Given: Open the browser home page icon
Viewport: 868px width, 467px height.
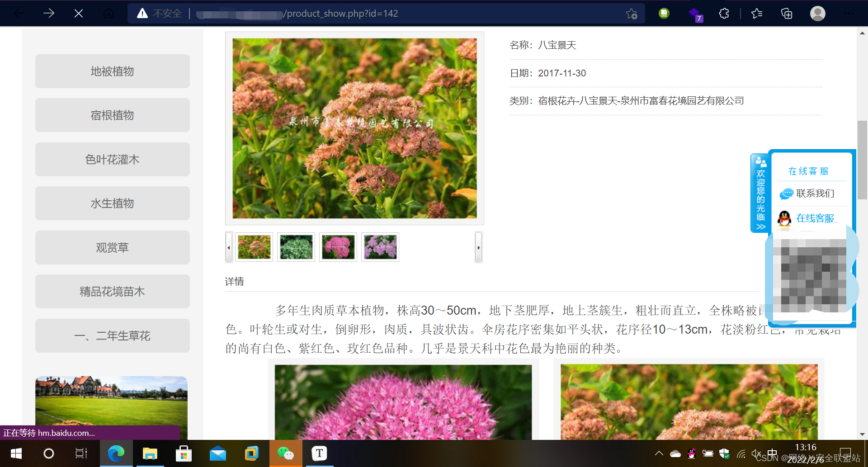Looking at the screenshot, I should (x=108, y=14).
